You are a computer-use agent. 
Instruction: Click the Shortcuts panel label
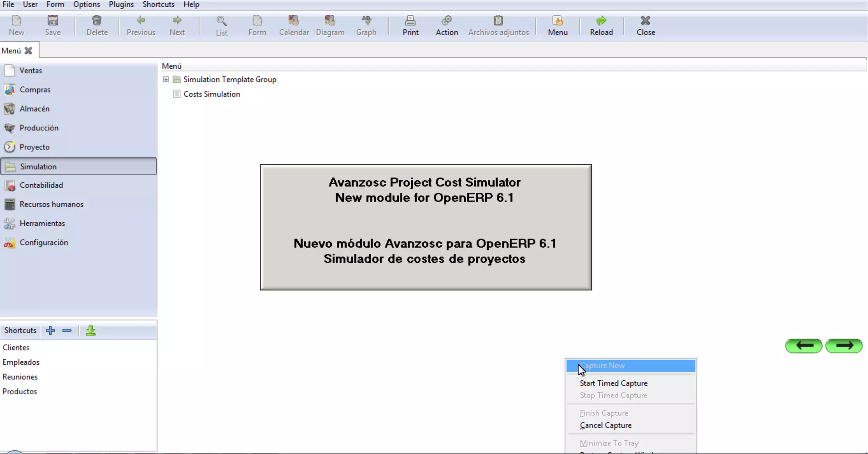point(20,330)
